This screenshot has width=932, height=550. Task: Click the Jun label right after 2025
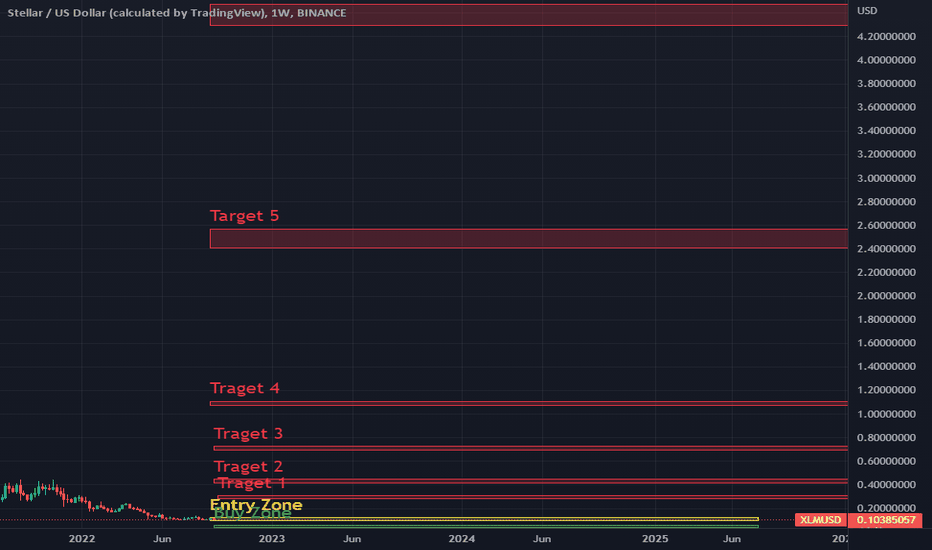click(x=732, y=539)
